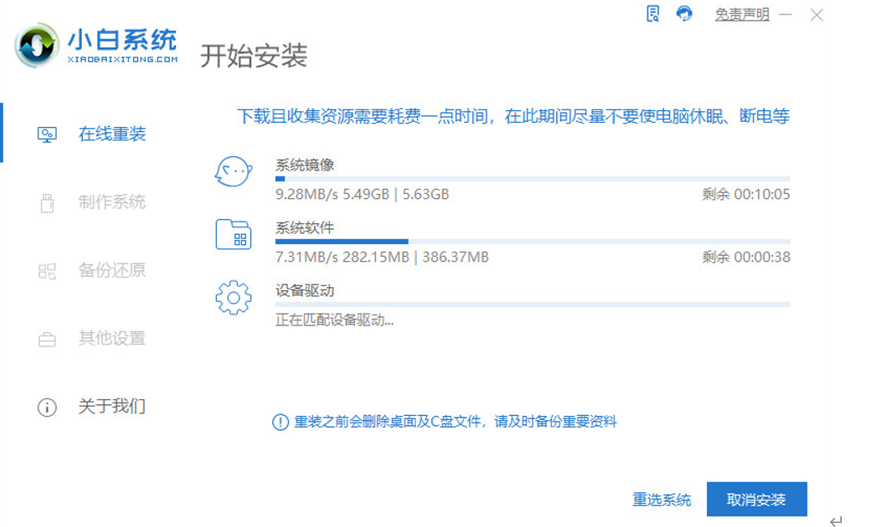Open customer service headset icon
870x527 pixels.
click(x=684, y=13)
